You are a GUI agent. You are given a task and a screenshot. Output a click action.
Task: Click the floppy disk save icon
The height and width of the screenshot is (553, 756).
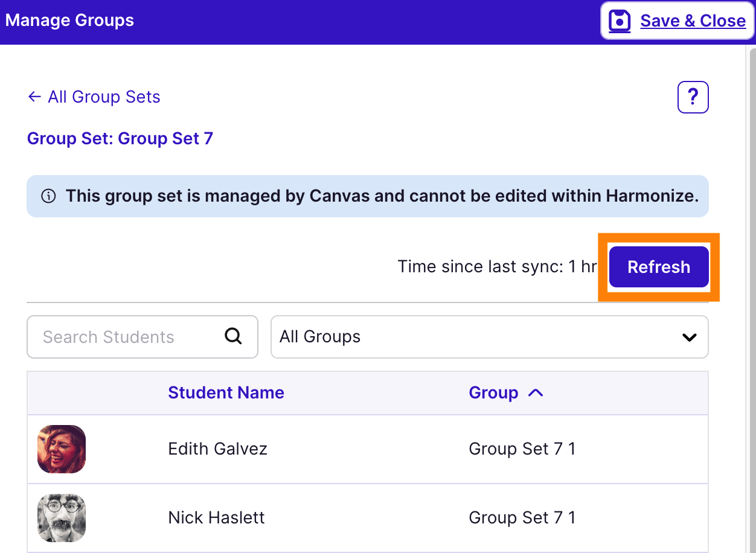click(620, 21)
